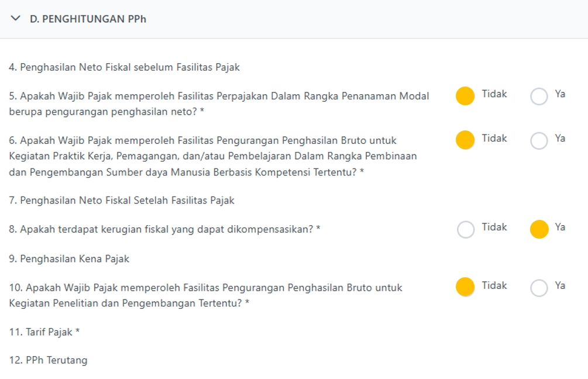Choose Ya for question 6 Praktik Kerja facility
The width and height of the screenshot is (588, 379).
click(x=539, y=140)
